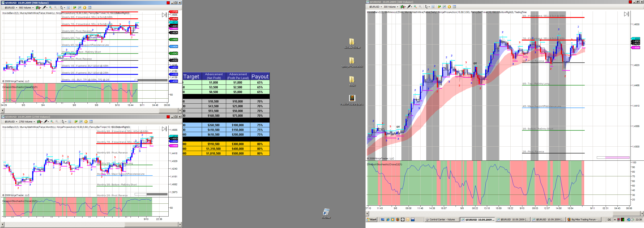Open the 2700 Volume interval dropdown
644x228 pixels.
click(x=27, y=122)
